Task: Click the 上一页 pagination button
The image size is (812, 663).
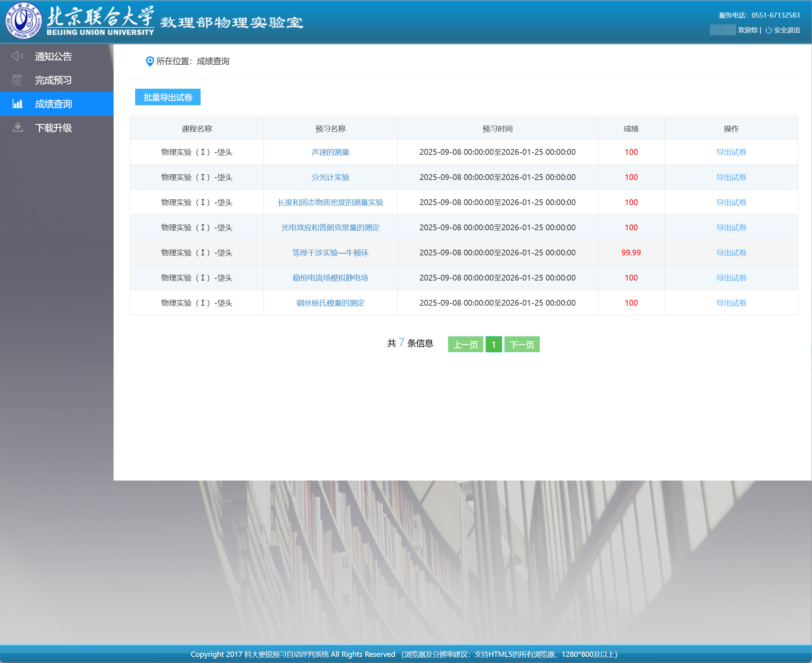Action: pyautogui.click(x=465, y=344)
